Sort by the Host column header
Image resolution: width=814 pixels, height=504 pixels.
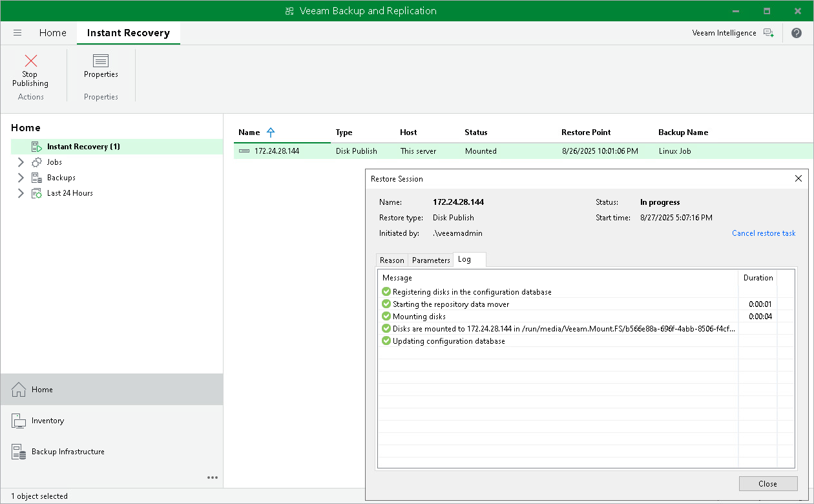coord(408,132)
